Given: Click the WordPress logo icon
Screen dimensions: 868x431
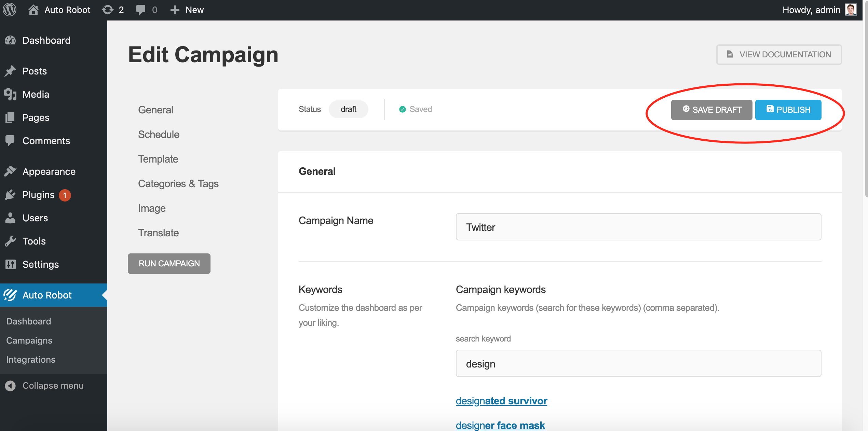Looking at the screenshot, I should click(x=10, y=10).
